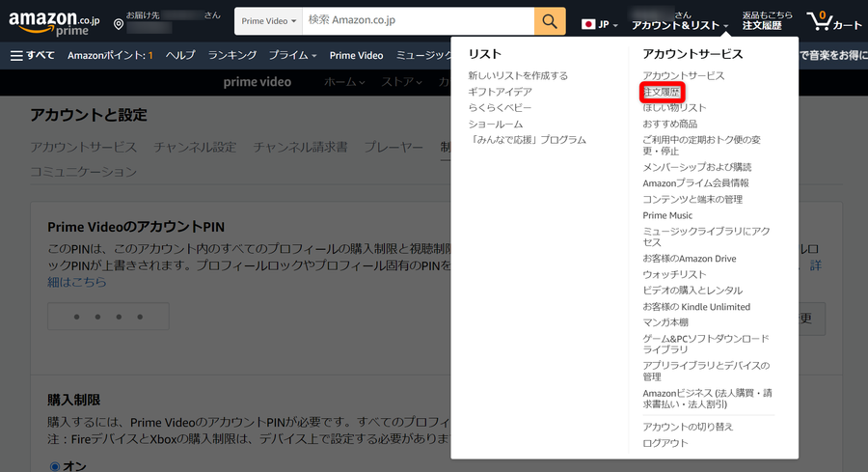Image resolution: width=868 pixels, height=472 pixels.
Task: Click the 細はこちら link under PIN description
Action: click(x=77, y=282)
